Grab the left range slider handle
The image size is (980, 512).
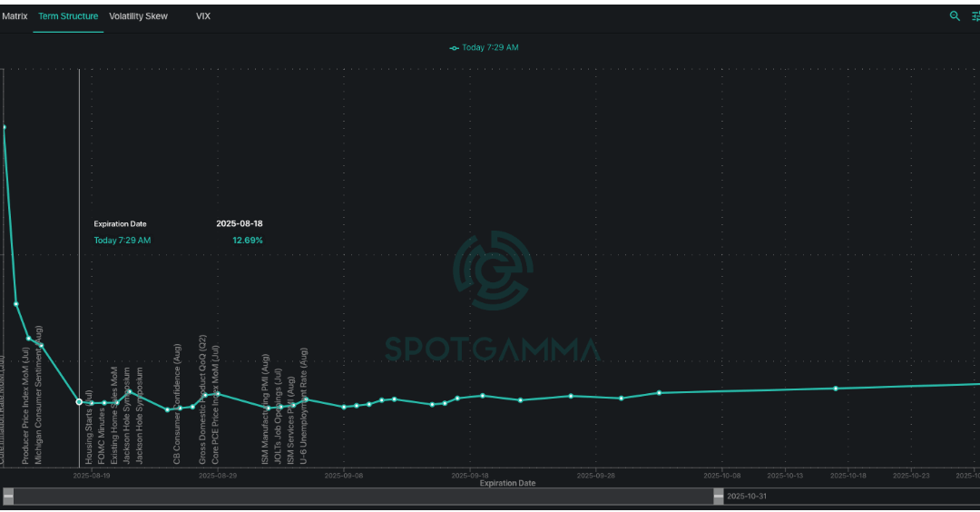pyautogui.click(x=8, y=497)
